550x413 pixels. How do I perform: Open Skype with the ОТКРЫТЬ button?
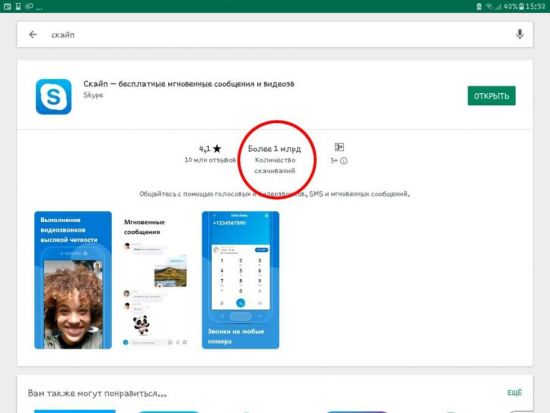(491, 95)
